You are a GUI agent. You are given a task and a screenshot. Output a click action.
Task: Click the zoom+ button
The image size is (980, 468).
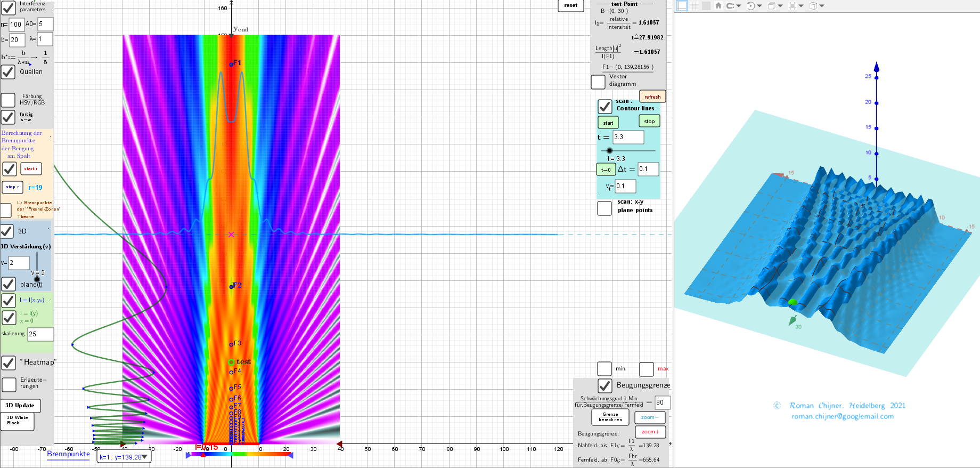pyautogui.click(x=650, y=432)
